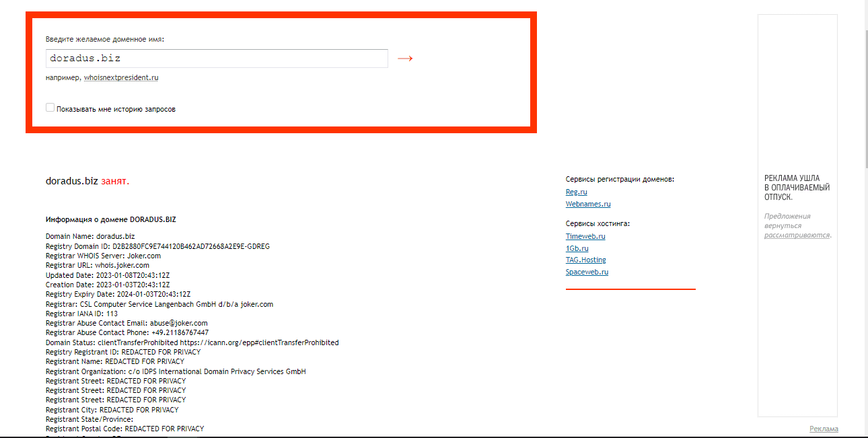Click the 'Показывать мне историю запросов' label text

pyautogui.click(x=116, y=109)
